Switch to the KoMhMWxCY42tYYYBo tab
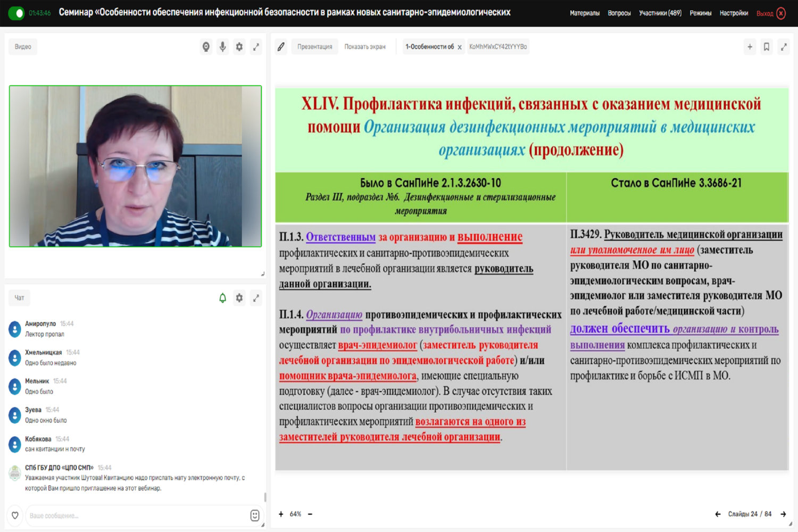This screenshot has width=798, height=532. (x=498, y=47)
